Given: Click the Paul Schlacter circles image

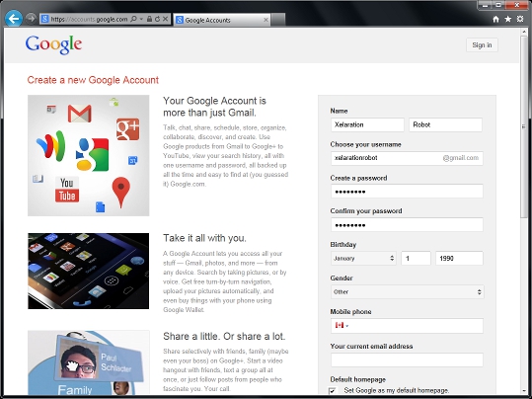Looking at the screenshot, I should click(89, 362).
